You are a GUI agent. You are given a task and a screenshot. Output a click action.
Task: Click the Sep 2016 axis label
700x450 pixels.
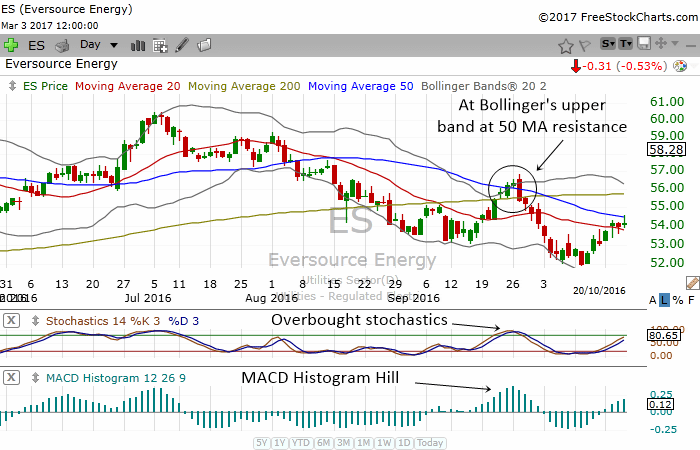[x=413, y=298]
